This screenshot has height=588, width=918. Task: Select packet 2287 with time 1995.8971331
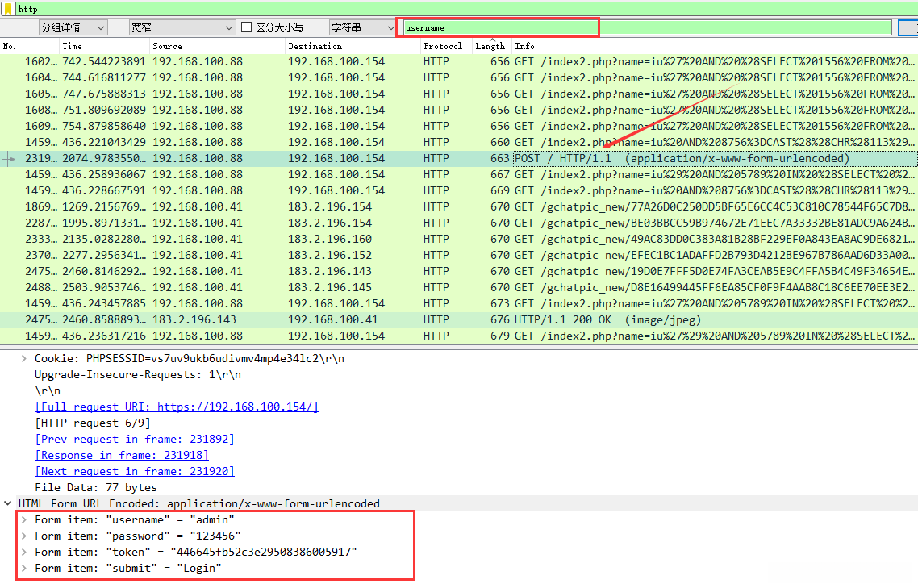[x=459, y=223]
